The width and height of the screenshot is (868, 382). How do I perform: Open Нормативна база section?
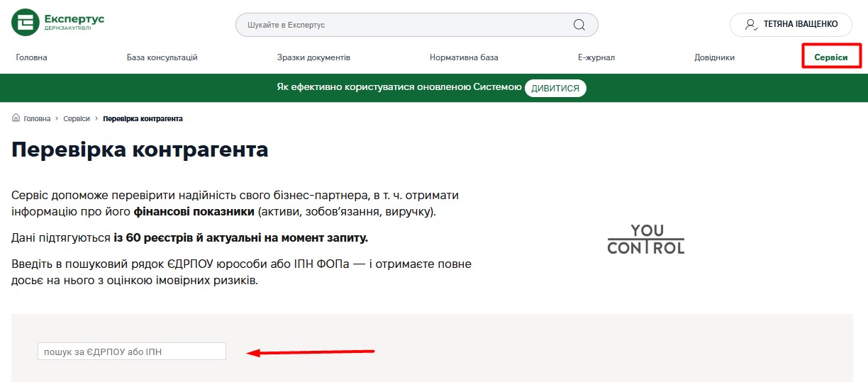coord(464,57)
